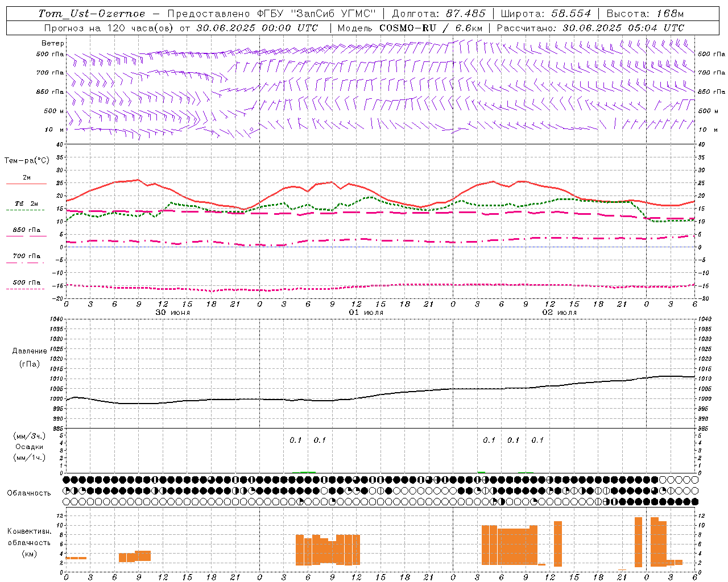Click the Широта: 58.554 value
This screenshot has height=582, width=728.
[545, 14]
